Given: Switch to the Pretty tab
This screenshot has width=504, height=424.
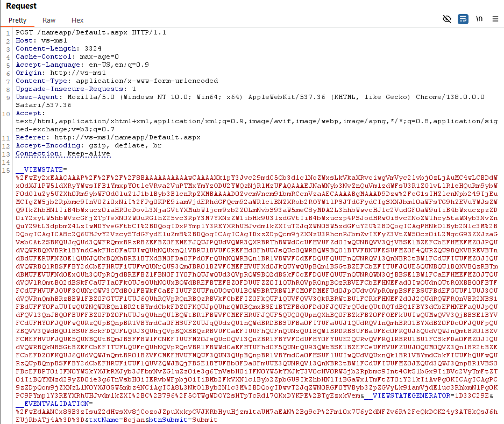Looking at the screenshot, I should point(17,20).
